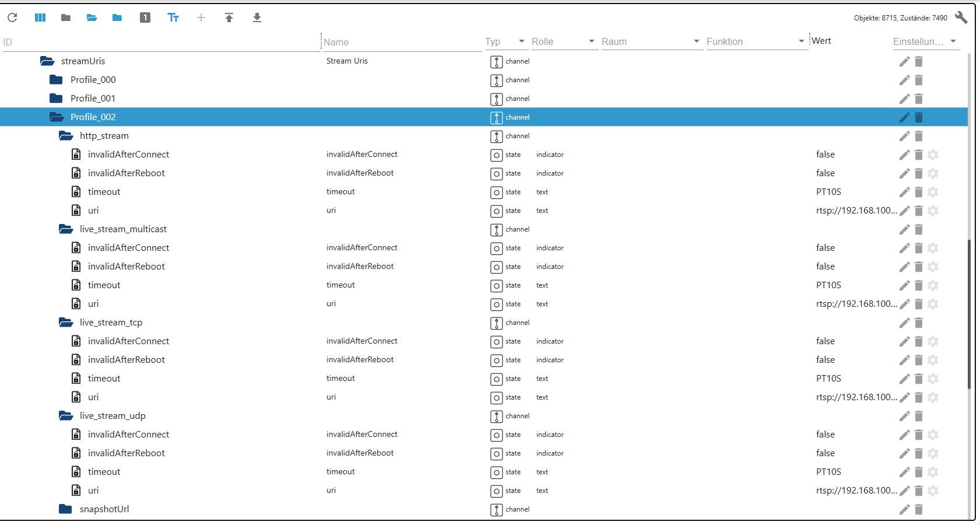
Task: Delete the selected Profile_002 row
Action: pyautogui.click(x=919, y=117)
